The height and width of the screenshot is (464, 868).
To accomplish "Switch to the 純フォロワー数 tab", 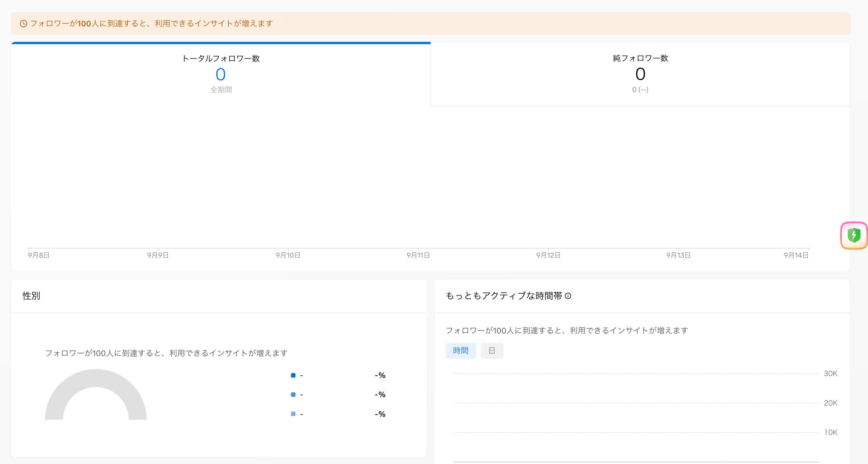I will point(640,74).
